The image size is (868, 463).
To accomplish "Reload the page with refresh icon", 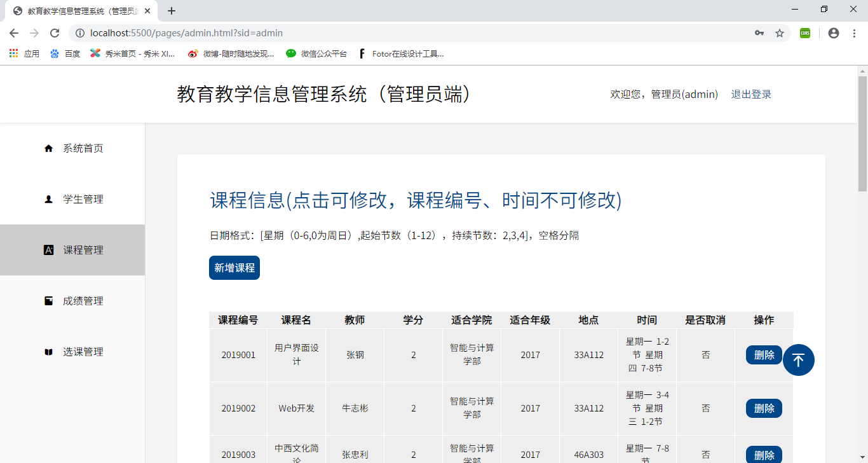I will pos(55,33).
